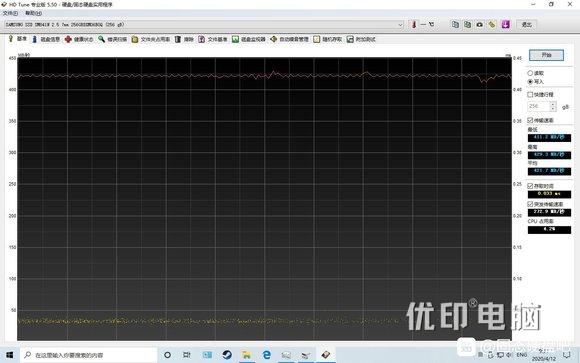Click the camera save screenshot icon
Viewport: 580px width, 363px height.
tap(480, 24)
